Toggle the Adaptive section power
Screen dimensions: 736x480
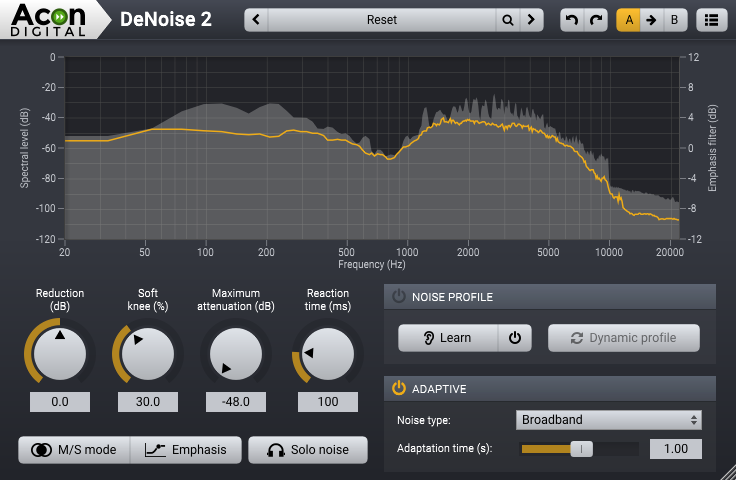click(x=399, y=389)
